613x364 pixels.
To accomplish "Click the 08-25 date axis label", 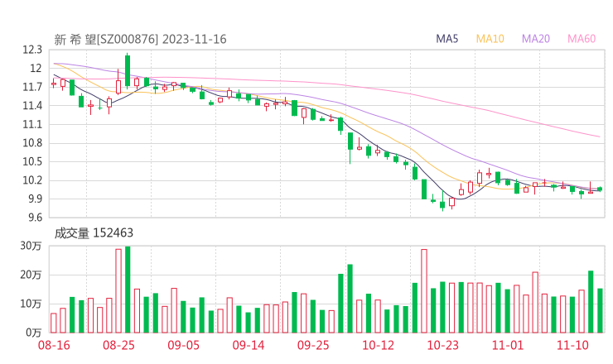I will [118, 345].
